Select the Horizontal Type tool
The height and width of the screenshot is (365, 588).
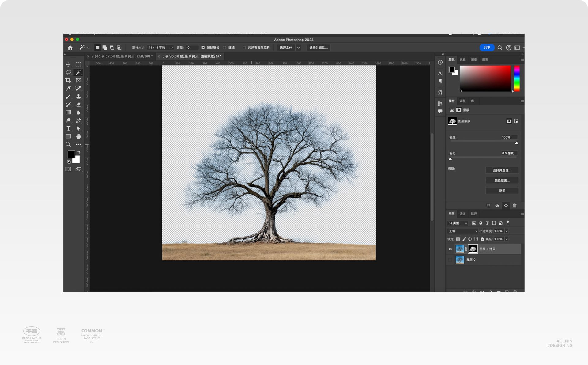68,128
